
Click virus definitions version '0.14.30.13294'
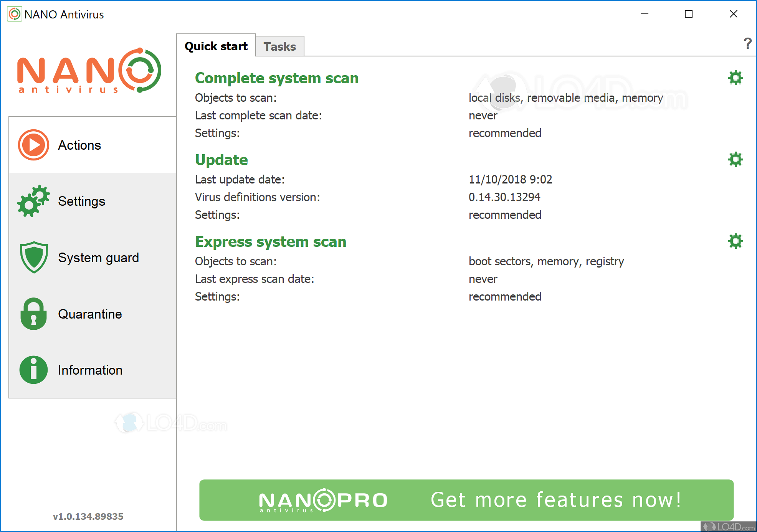tap(504, 197)
